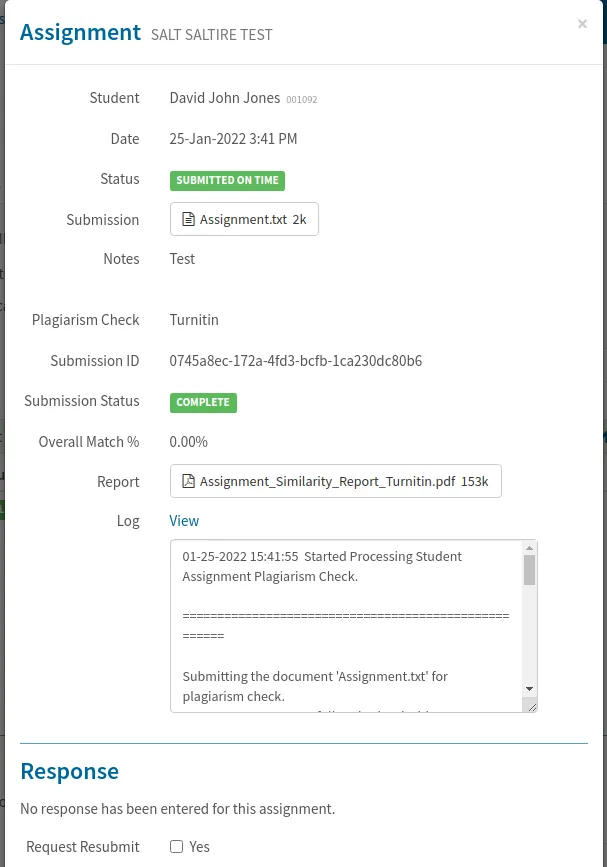The image size is (607, 867).
Task: Click the date 25-Jan-2022 3:41 PM
Action: (233, 139)
